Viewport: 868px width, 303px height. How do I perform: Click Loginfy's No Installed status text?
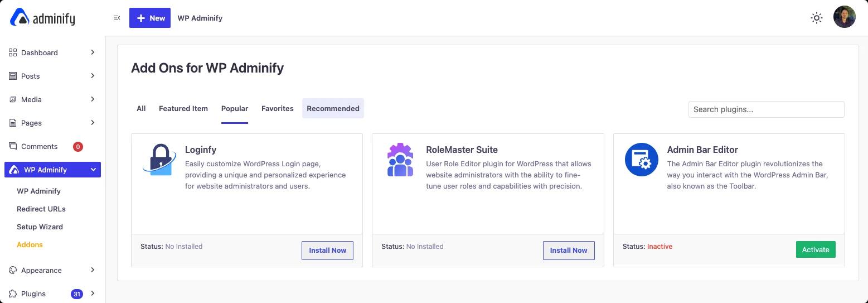[x=184, y=246]
